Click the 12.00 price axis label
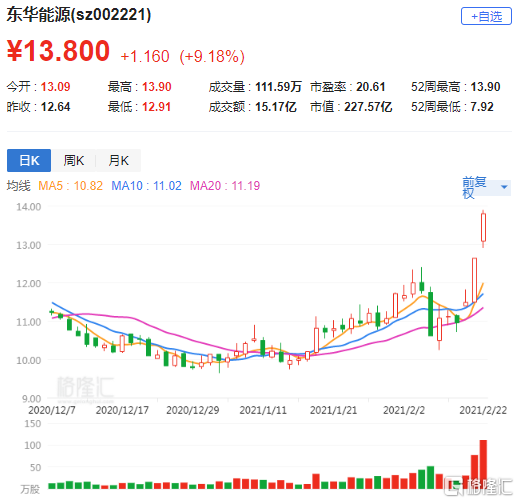519x503 pixels. coord(29,283)
